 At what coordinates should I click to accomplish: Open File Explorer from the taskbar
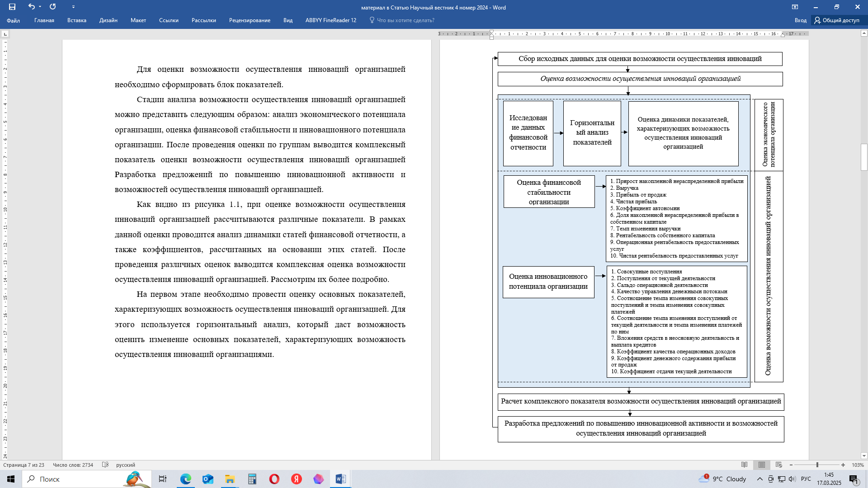coord(230,479)
